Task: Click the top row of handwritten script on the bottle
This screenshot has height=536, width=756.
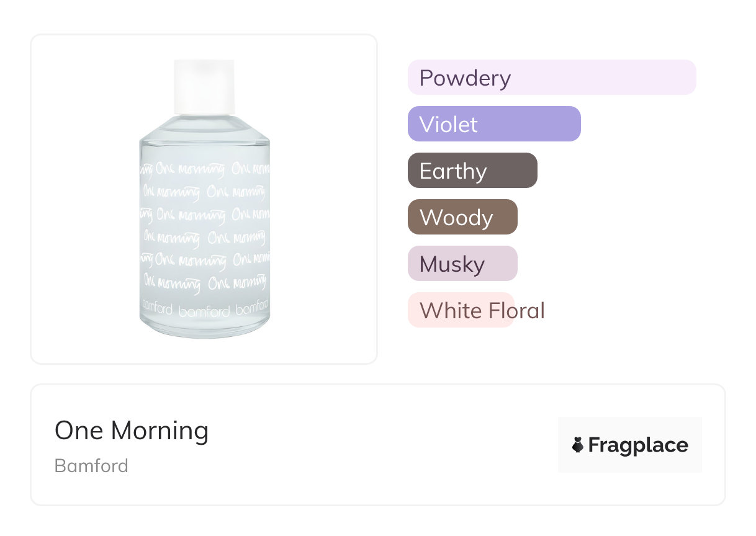Action: point(204,169)
